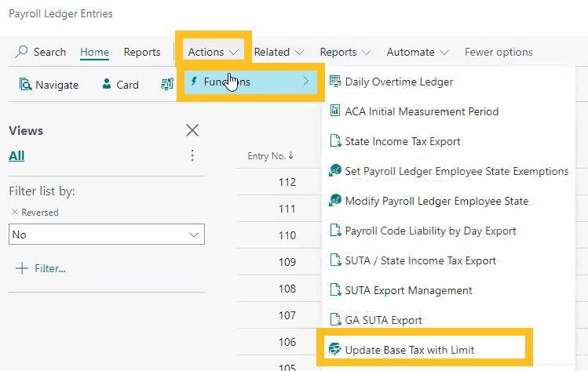588x371 pixels.
Task: Select SUTA Export Management menu entry
Action: (408, 290)
